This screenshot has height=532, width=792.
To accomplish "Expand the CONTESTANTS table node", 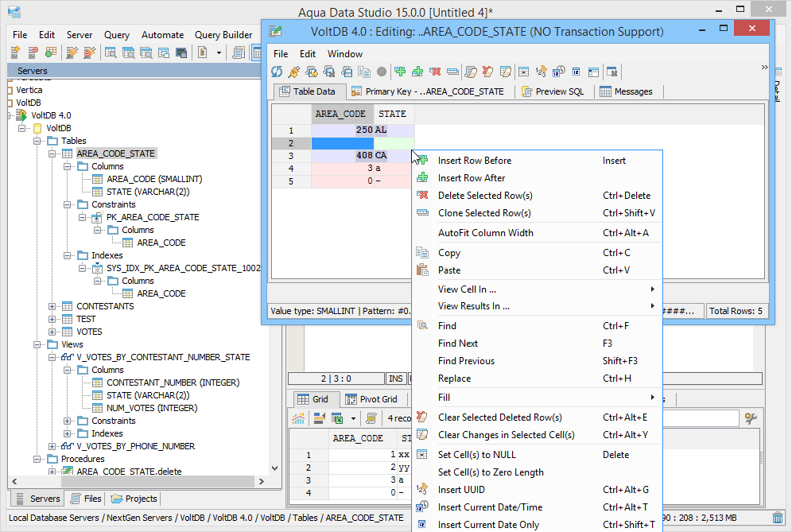I will click(x=52, y=306).
